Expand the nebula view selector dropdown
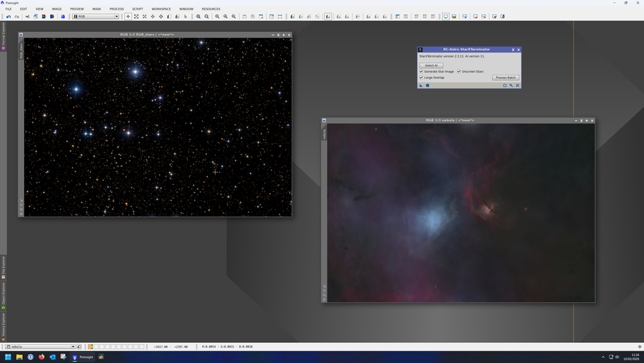The height and width of the screenshot is (363, 644). click(x=73, y=346)
